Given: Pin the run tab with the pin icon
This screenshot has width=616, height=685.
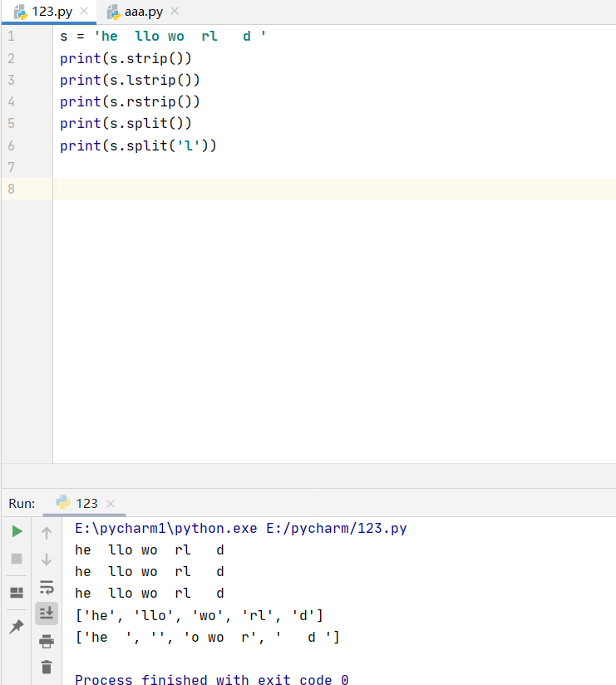Looking at the screenshot, I should click(x=17, y=627).
